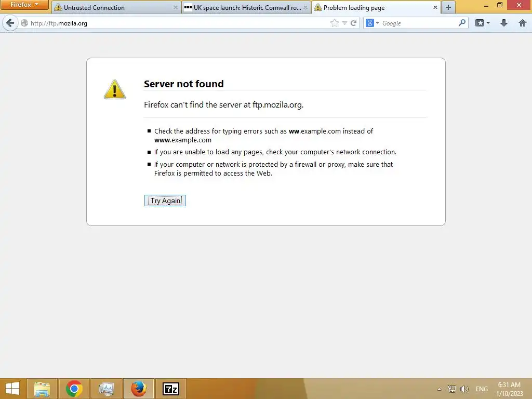This screenshot has width=532, height=399.
Task: Click the search magnifier icon
Action: pyautogui.click(x=462, y=23)
